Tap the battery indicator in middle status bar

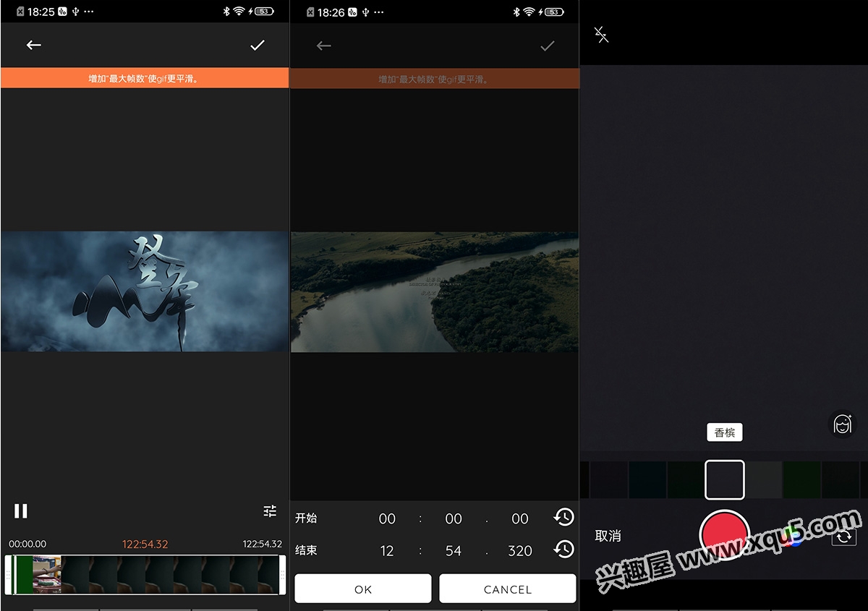click(553, 12)
